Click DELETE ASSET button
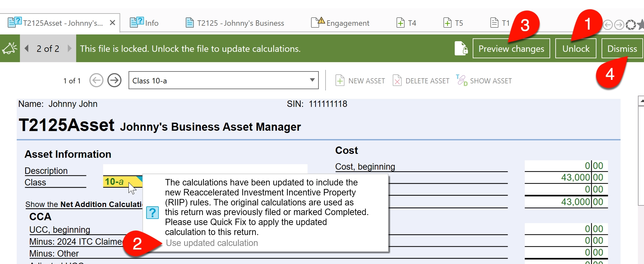644x264 pixels. pyautogui.click(x=421, y=80)
